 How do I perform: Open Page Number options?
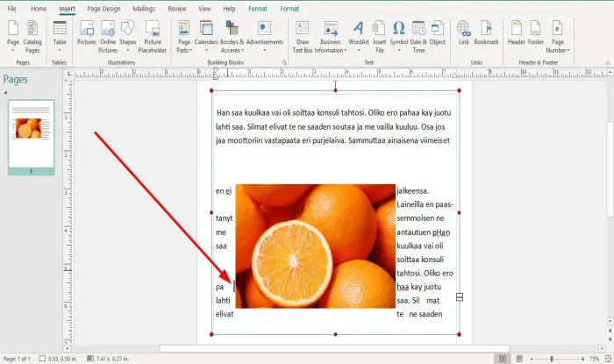(x=558, y=37)
